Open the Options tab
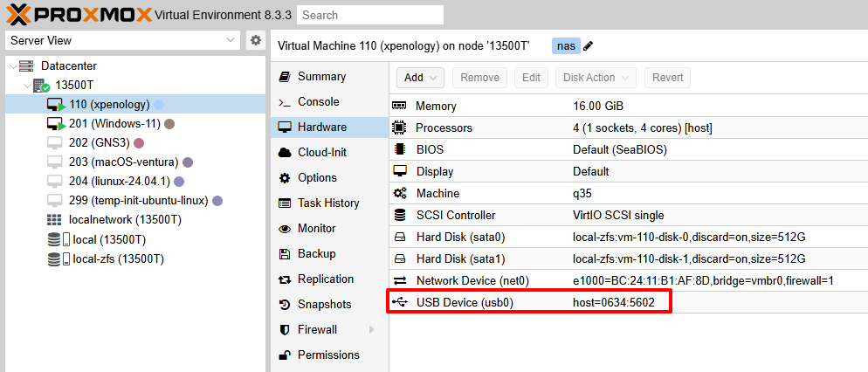868x372 pixels. pos(328,177)
